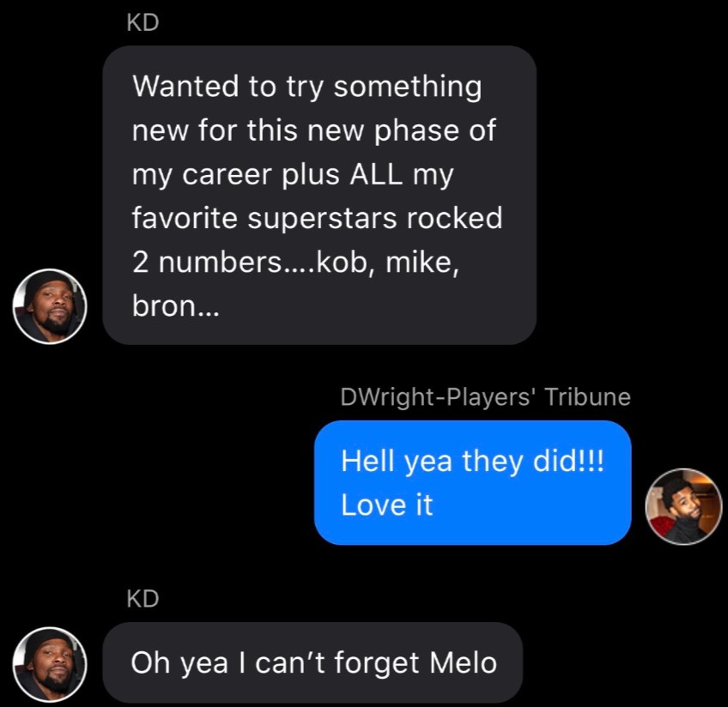Click the KD name above the Melo message
This screenshot has height=707, width=728.
pos(142,599)
